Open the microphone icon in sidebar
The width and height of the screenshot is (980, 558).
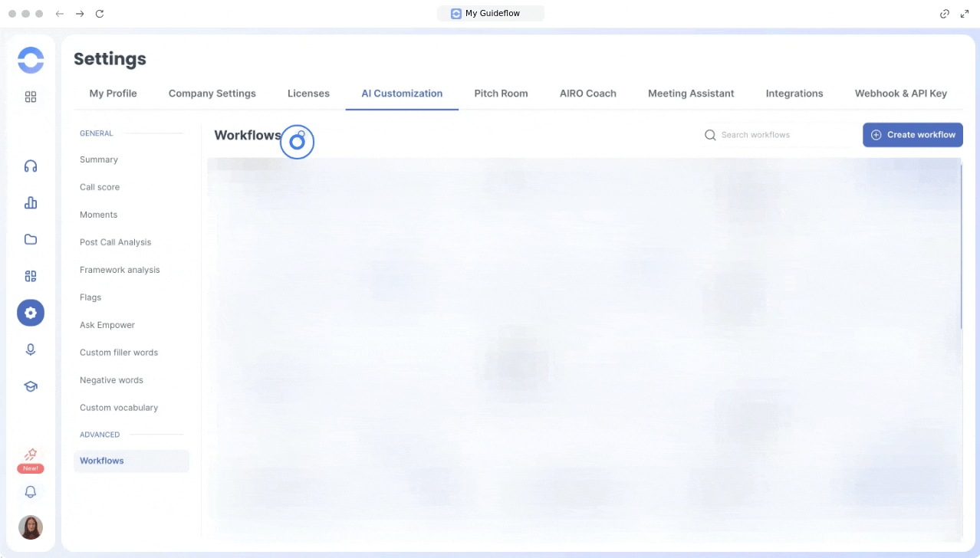tap(31, 350)
